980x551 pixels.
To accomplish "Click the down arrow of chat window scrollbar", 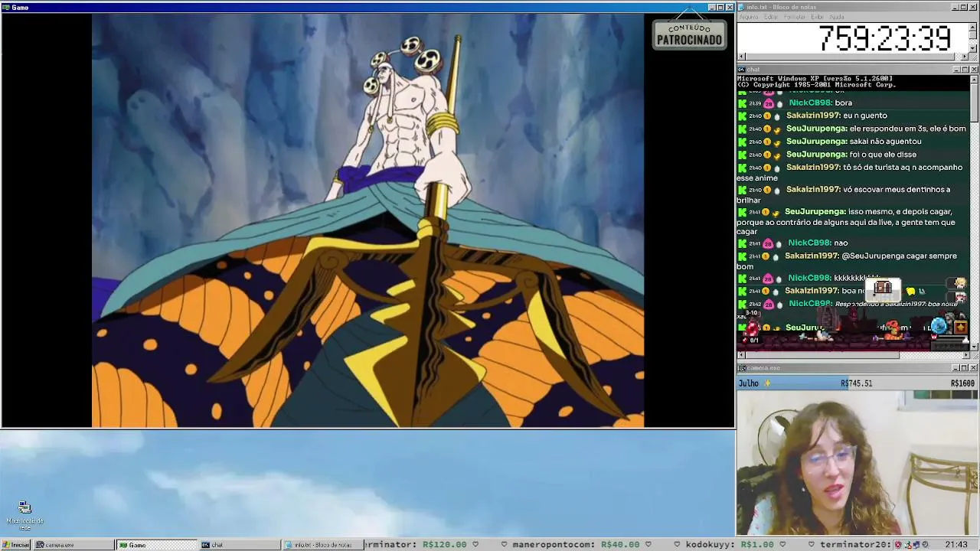I will [x=974, y=346].
